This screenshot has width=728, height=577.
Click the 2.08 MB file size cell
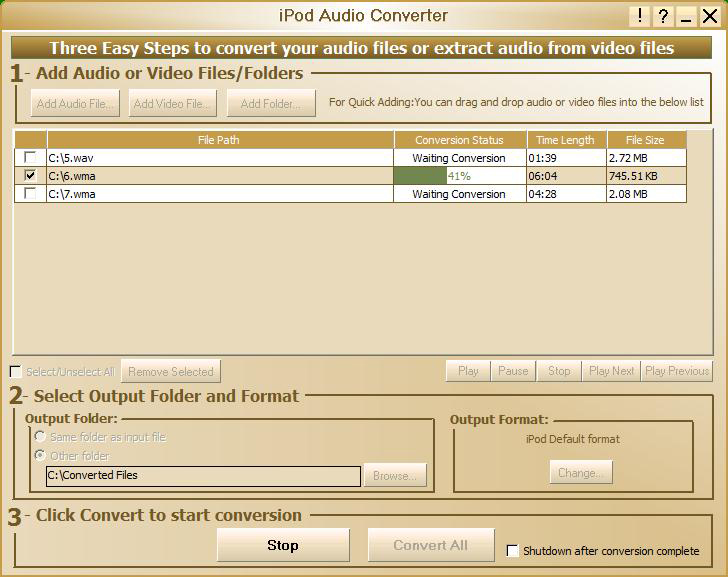(x=646, y=194)
